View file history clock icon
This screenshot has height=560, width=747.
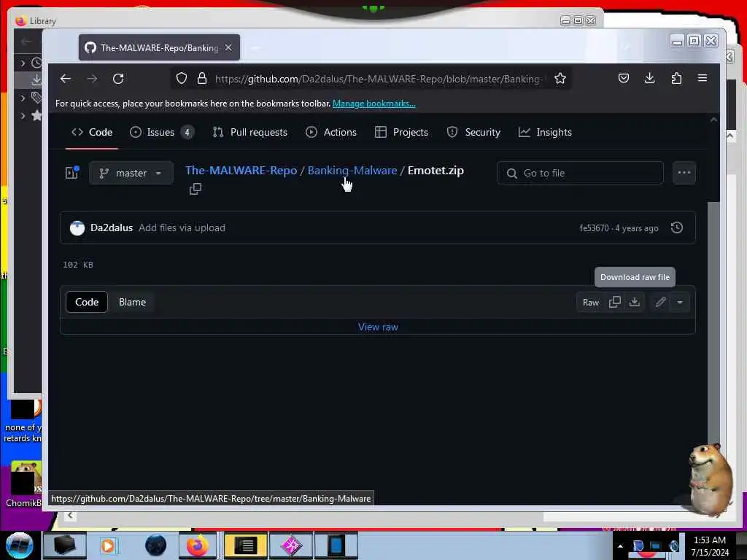click(x=677, y=227)
